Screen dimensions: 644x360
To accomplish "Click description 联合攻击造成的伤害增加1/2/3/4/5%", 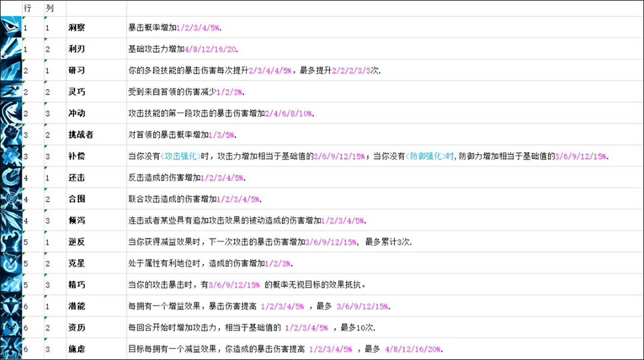I will coord(195,198).
